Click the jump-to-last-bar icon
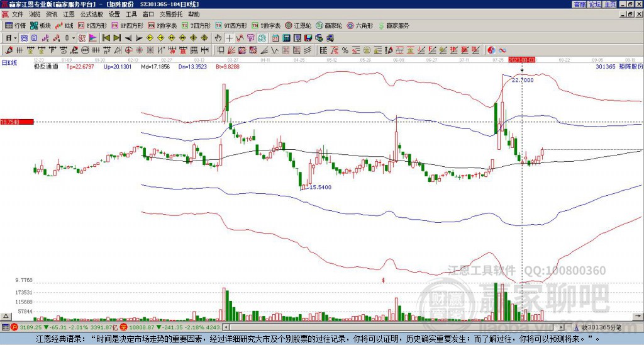Image resolution: width=644 pixels, height=345 pixels. [x=117, y=38]
